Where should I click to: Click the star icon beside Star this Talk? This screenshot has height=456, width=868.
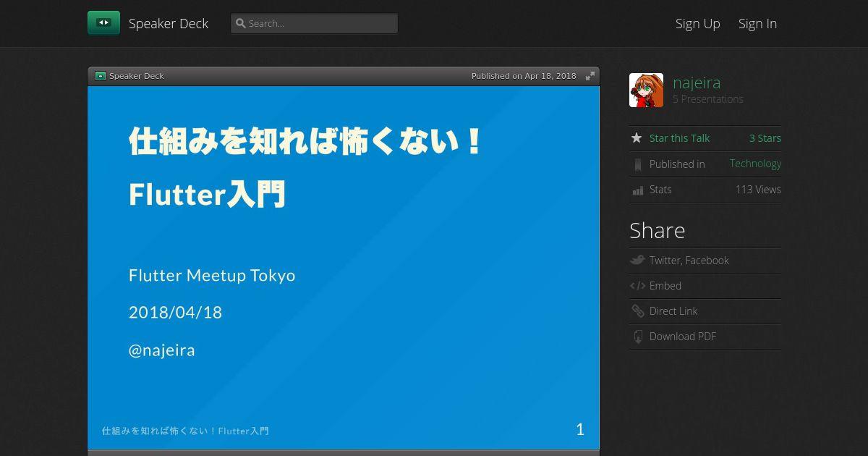point(637,138)
